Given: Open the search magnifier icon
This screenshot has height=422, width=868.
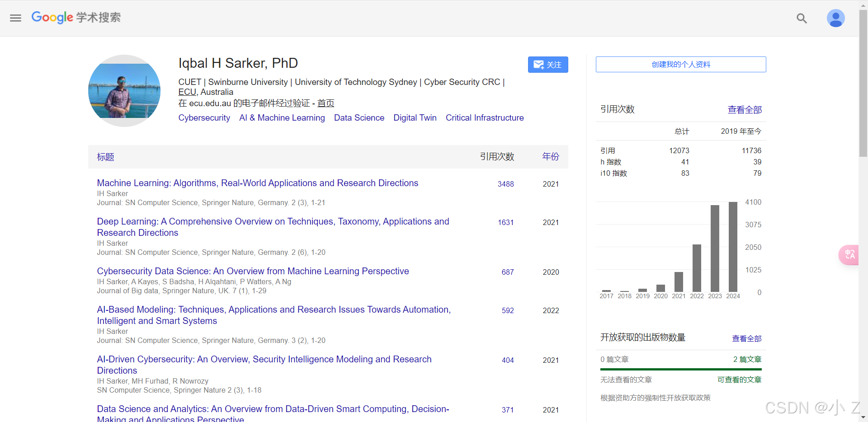Looking at the screenshot, I should tap(802, 18).
